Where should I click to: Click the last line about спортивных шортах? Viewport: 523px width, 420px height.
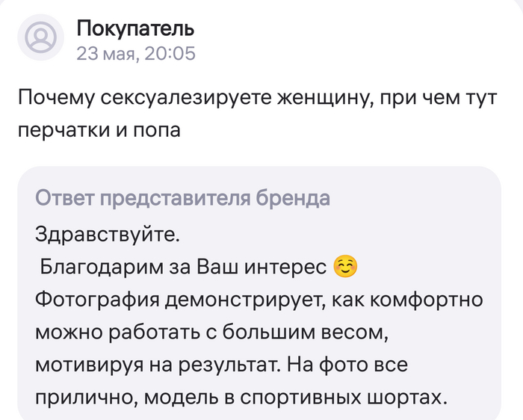pyautogui.click(x=241, y=398)
